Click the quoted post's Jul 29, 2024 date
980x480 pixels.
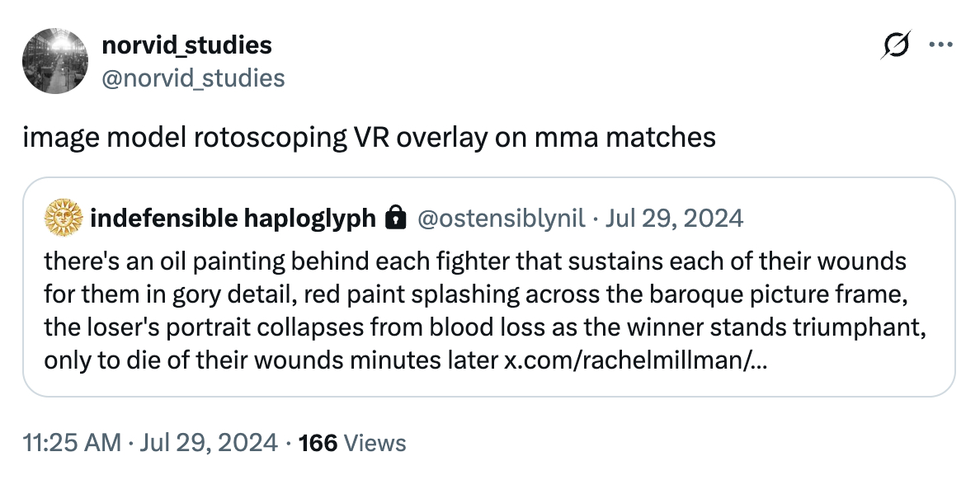point(675,218)
